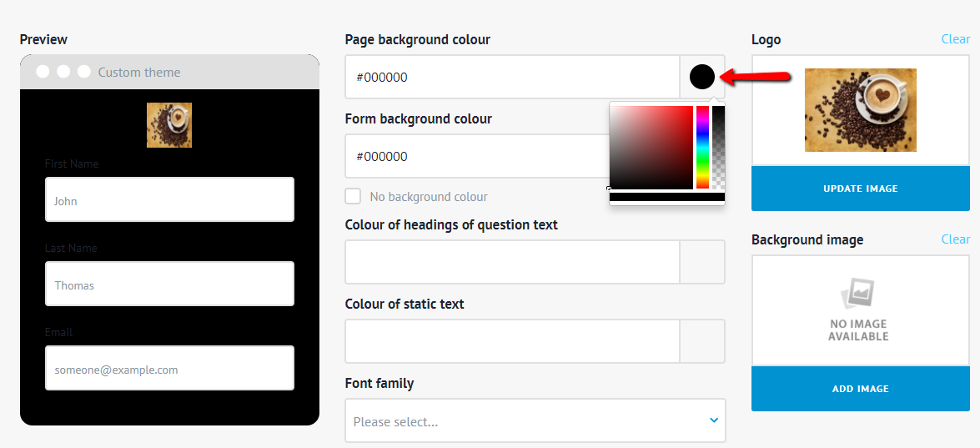The width and height of the screenshot is (980, 448).
Task: Click the black page background colour swatch
Action: pos(702,77)
